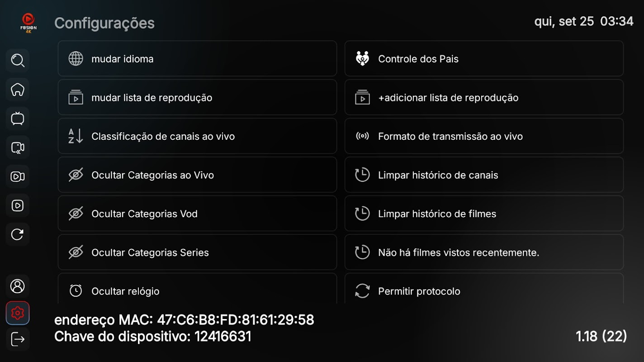Toggle Ocultar Categorias Vod setting

(x=197, y=214)
